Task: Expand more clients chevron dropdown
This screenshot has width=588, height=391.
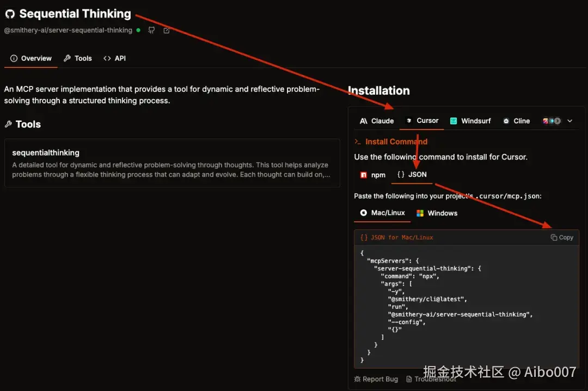Action: tap(569, 121)
